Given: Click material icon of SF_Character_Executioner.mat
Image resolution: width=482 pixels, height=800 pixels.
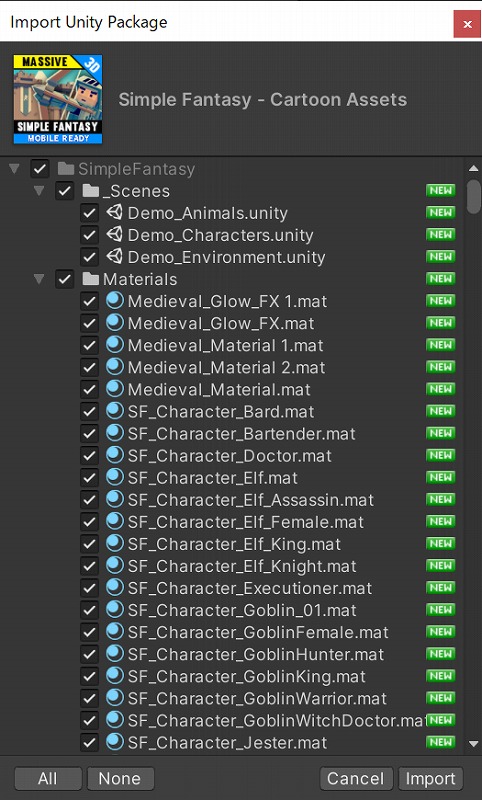Looking at the screenshot, I should pos(115,587).
